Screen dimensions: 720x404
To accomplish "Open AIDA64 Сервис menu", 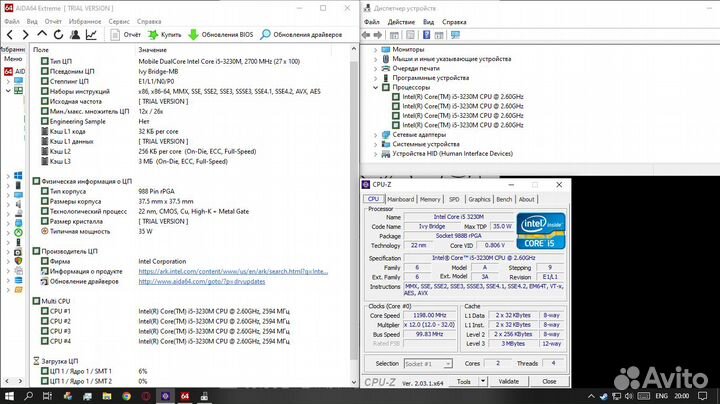I will [119, 21].
